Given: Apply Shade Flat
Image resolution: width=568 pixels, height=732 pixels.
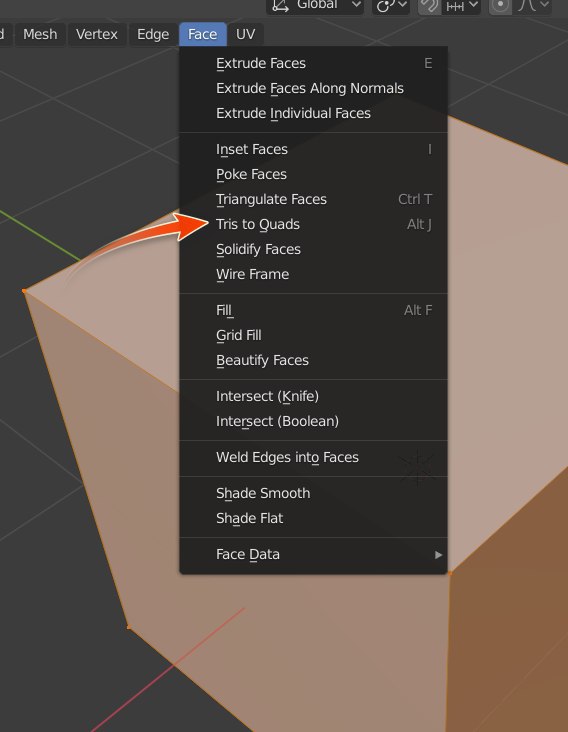Looking at the screenshot, I should 313,519.
